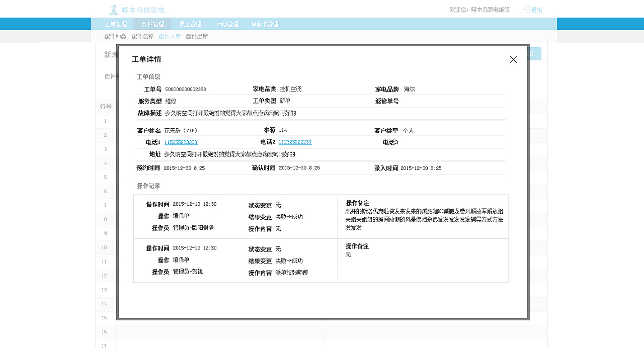
Task: Click row number 5 in the background table
Action: click(x=105, y=178)
